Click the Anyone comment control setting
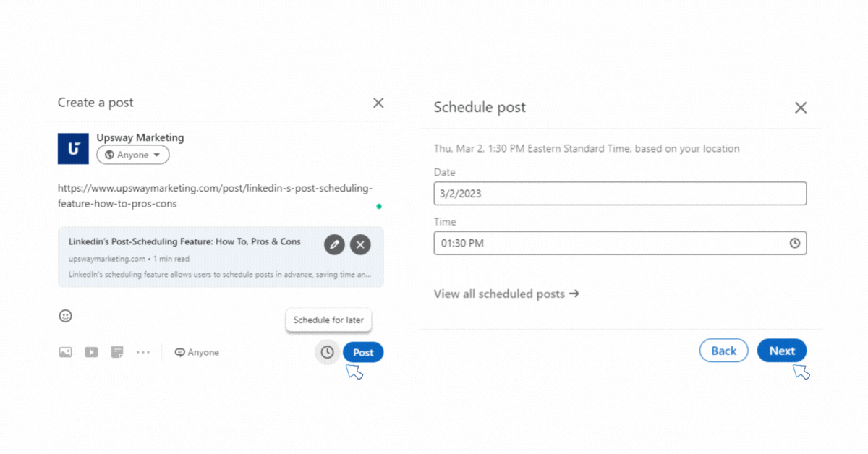The width and height of the screenshot is (868, 454). 197,352
